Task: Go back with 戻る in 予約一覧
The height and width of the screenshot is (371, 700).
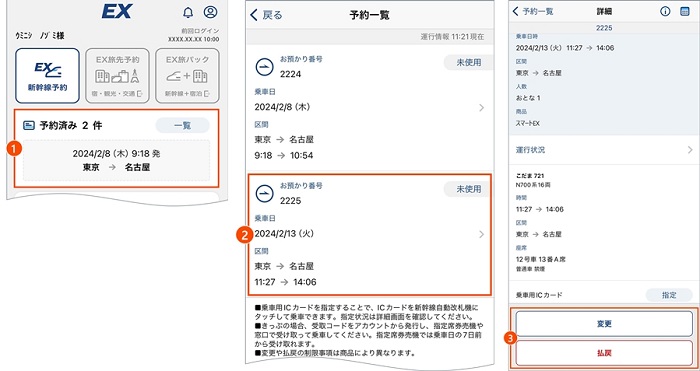Action: [x=266, y=15]
